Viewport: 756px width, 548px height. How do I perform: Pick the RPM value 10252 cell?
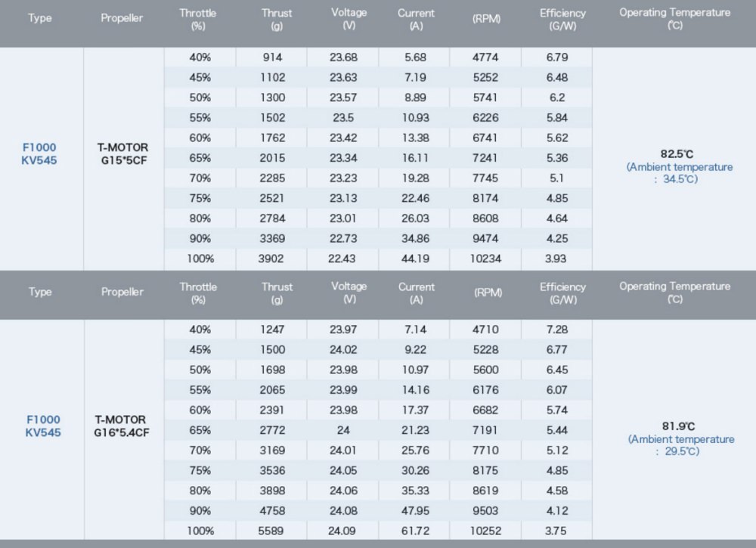click(486, 531)
